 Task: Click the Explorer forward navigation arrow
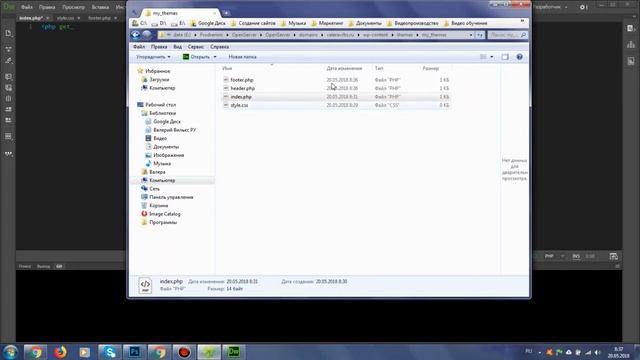coord(147,35)
